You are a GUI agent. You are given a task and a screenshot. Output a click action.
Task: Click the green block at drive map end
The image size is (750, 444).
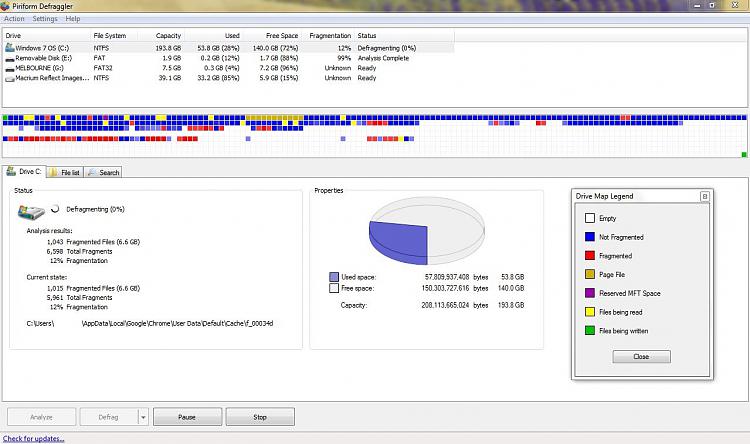(x=744, y=155)
